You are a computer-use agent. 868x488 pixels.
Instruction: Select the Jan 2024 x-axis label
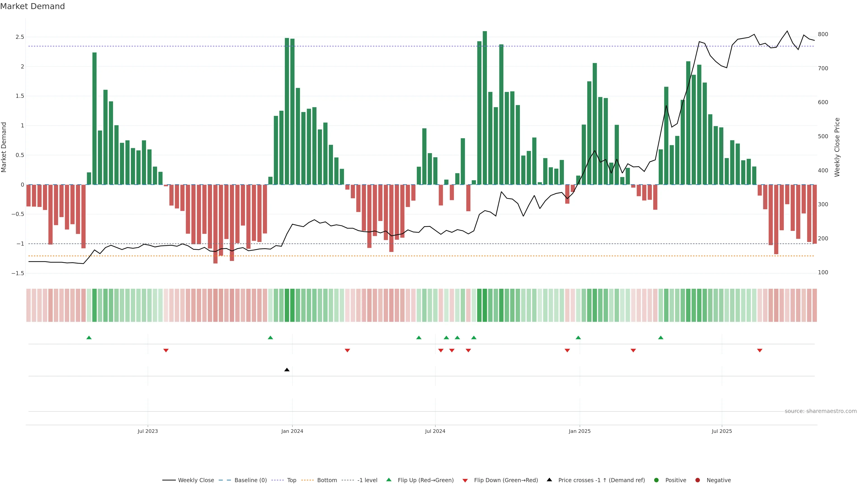coord(292,431)
